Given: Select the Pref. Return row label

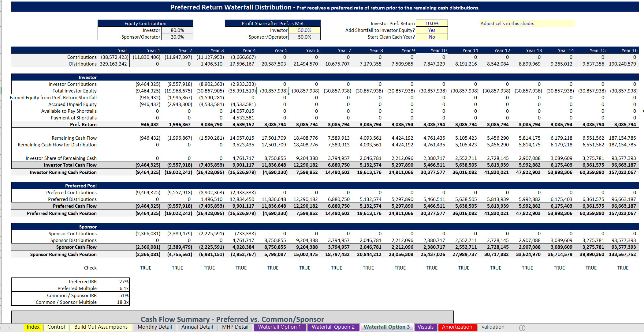Looking at the screenshot, I should pos(83,124).
